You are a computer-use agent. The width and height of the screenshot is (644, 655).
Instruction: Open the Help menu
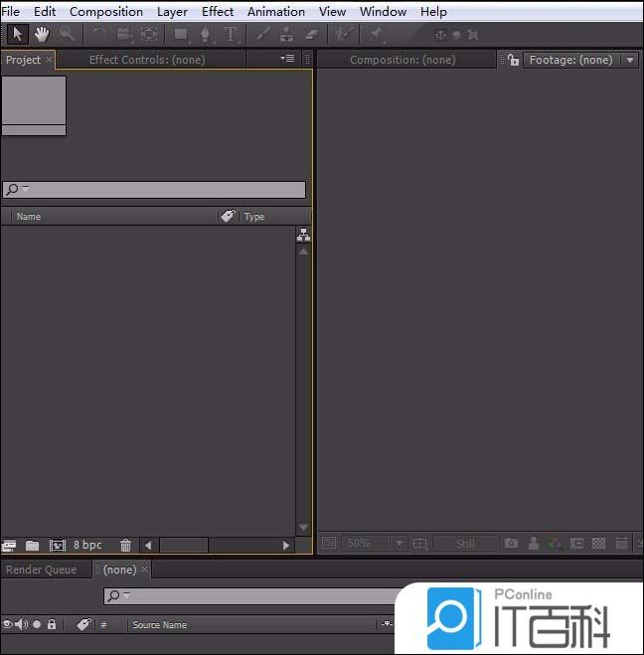point(433,12)
